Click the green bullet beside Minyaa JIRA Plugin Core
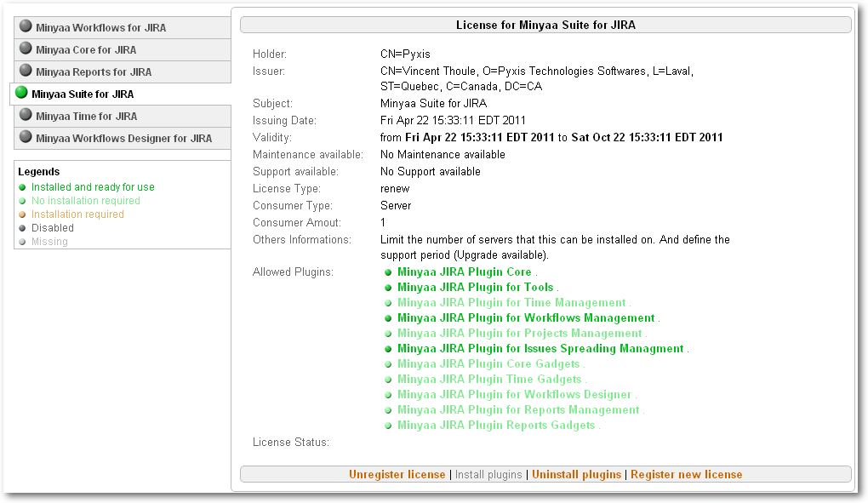 388,272
